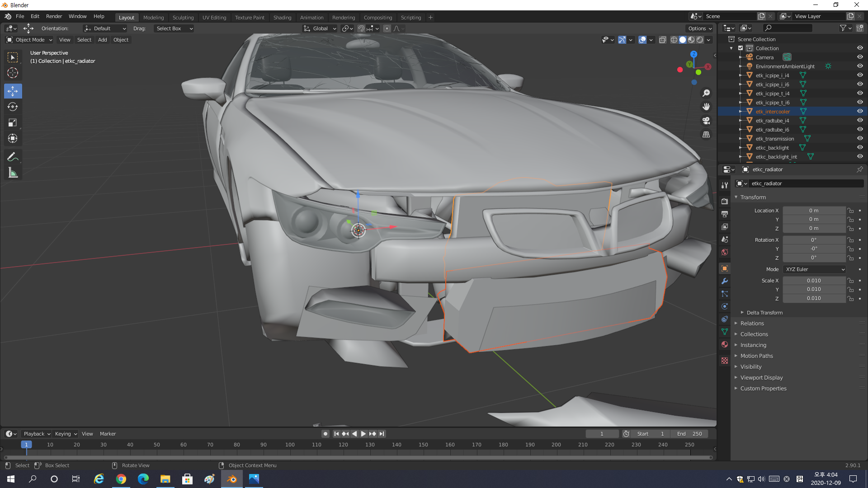
Task: Activate the Rotate tool
Action: (13, 107)
